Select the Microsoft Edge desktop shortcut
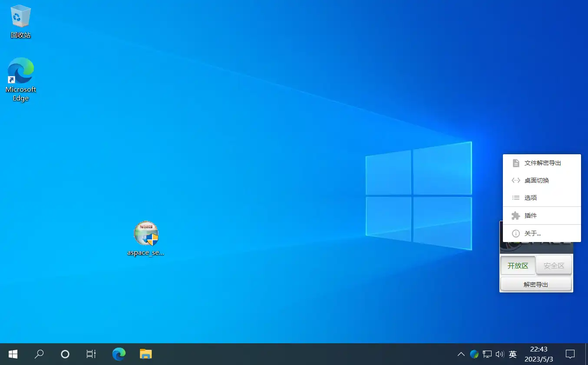 point(20,79)
